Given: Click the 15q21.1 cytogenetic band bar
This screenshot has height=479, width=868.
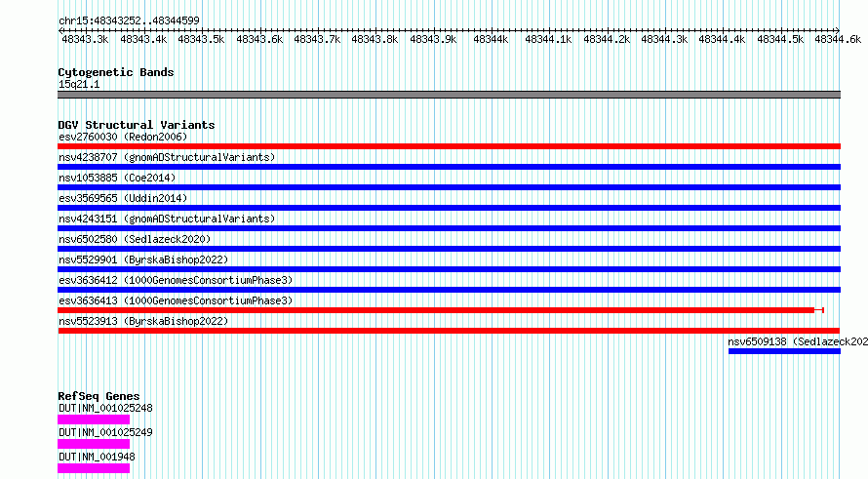Looking at the screenshot, I should point(449,95).
